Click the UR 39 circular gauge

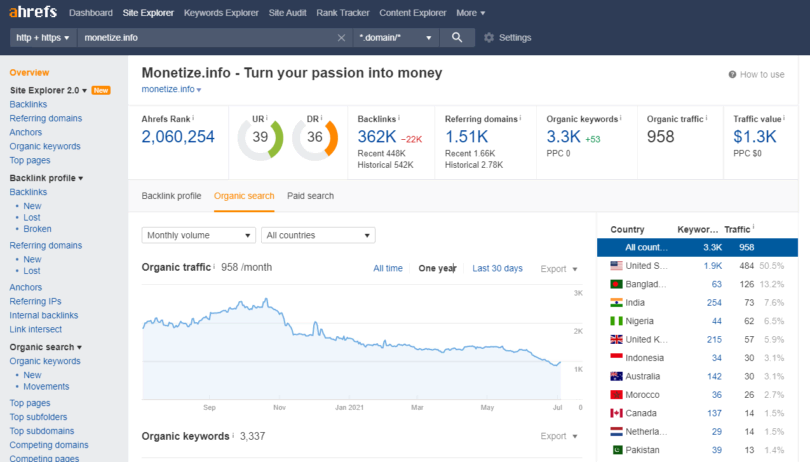coord(260,137)
